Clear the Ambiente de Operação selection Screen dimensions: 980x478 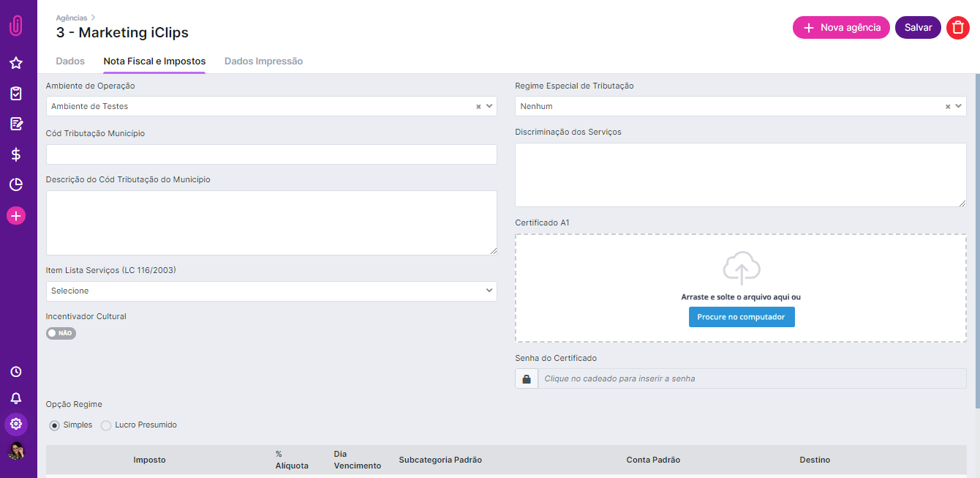[478, 106]
